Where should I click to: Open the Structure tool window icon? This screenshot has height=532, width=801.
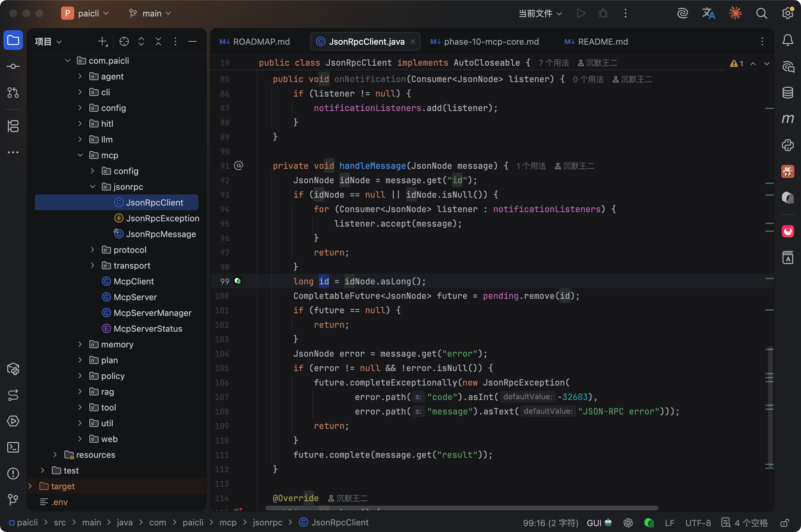(x=13, y=126)
